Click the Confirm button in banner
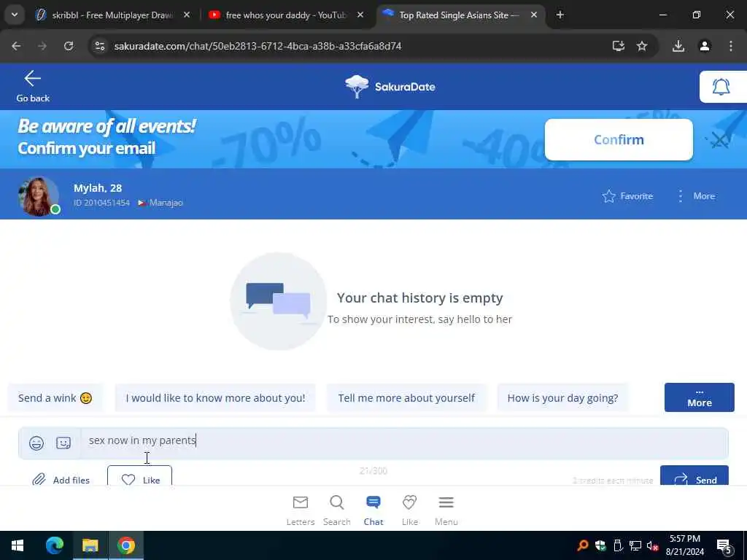Viewport: 747px width, 560px height. point(619,139)
